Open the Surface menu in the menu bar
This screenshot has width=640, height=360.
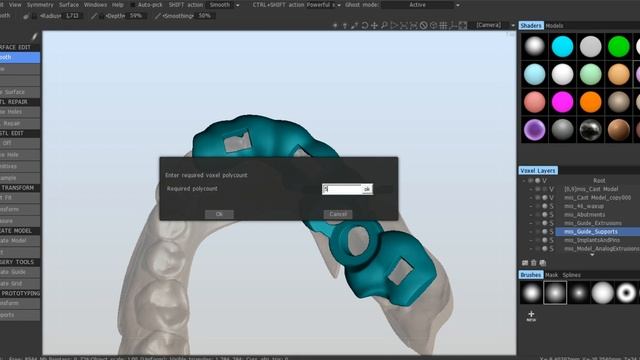point(69,5)
